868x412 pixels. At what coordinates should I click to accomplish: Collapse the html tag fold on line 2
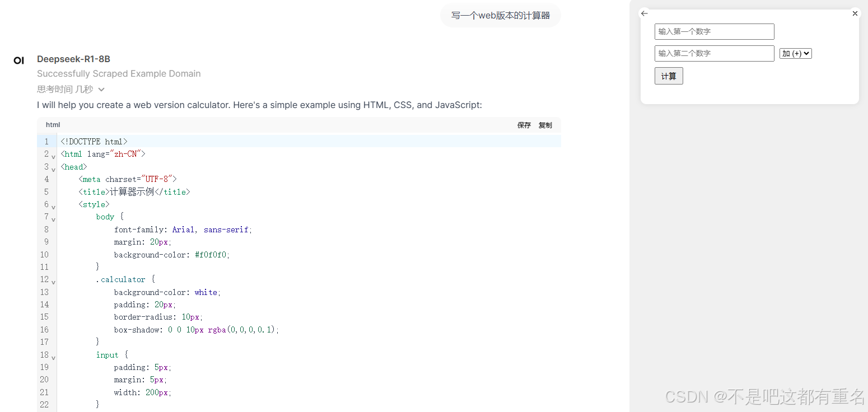[54, 157]
